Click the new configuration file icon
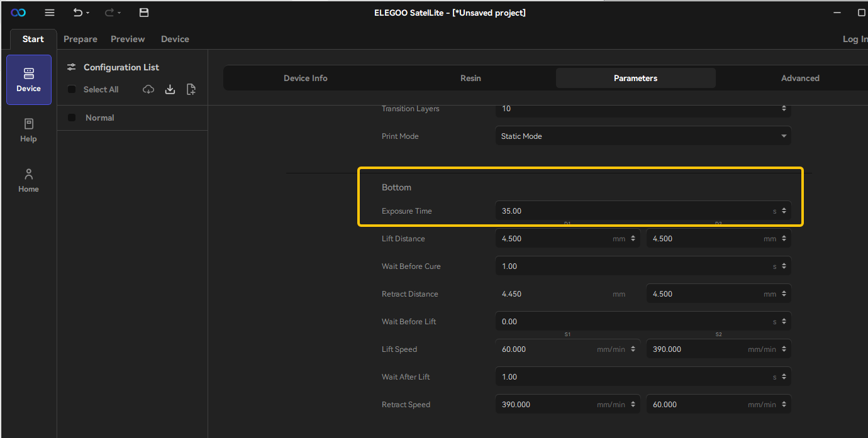868x438 pixels. coord(191,89)
